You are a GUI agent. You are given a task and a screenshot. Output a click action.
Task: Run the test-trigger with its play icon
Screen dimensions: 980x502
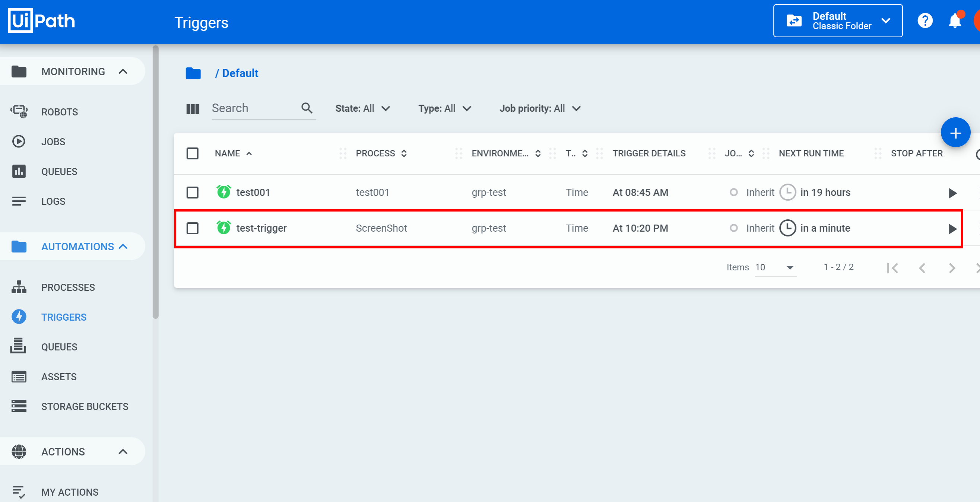pos(952,229)
